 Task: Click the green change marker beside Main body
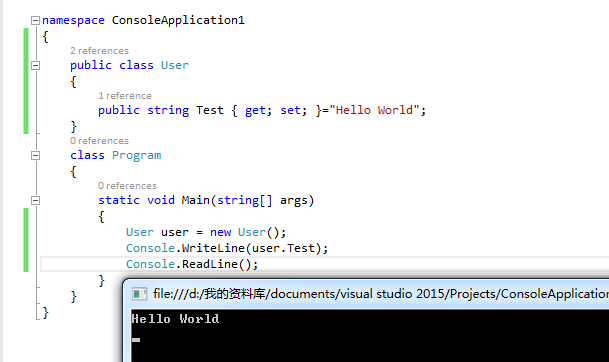point(26,240)
